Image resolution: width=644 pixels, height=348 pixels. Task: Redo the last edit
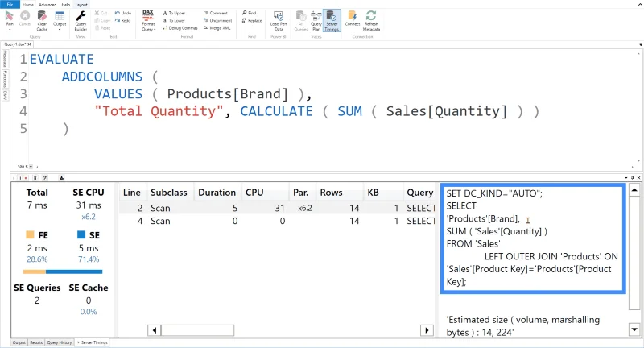pos(123,21)
